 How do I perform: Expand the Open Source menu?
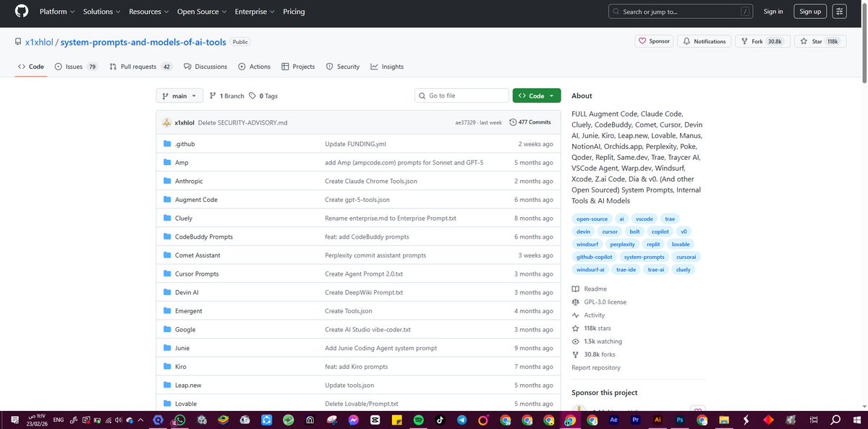(202, 12)
